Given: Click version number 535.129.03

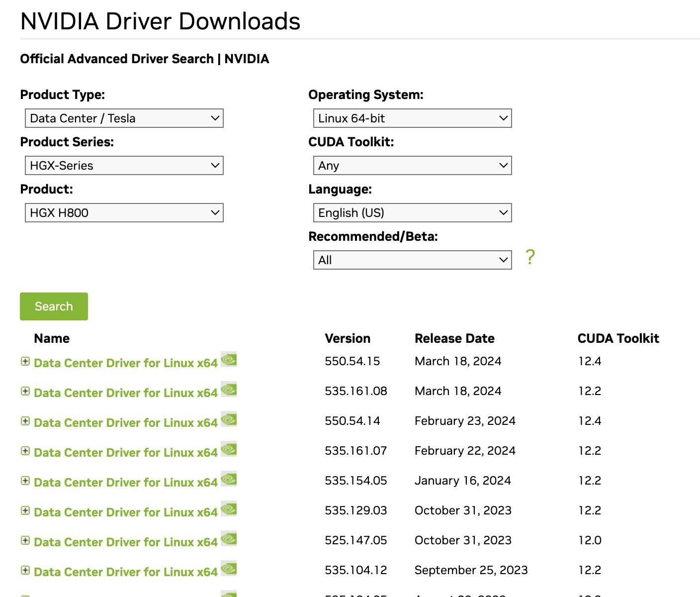Looking at the screenshot, I should (356, 510).
